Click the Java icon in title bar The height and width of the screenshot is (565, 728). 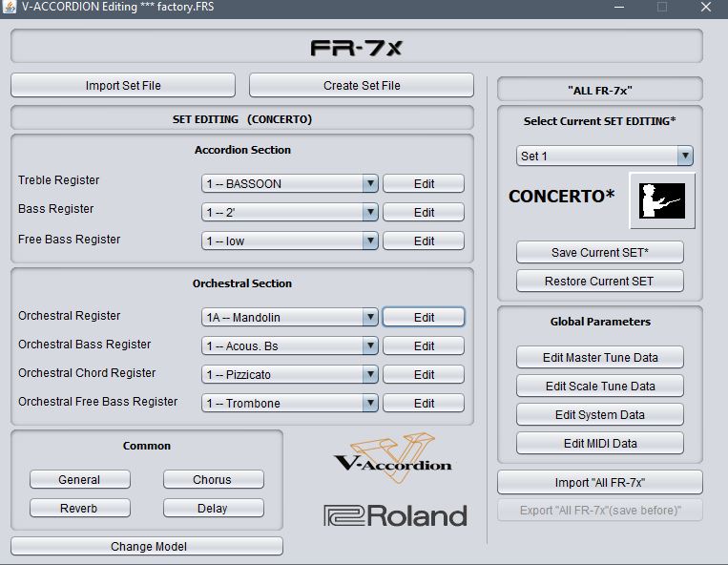point(9,7)
